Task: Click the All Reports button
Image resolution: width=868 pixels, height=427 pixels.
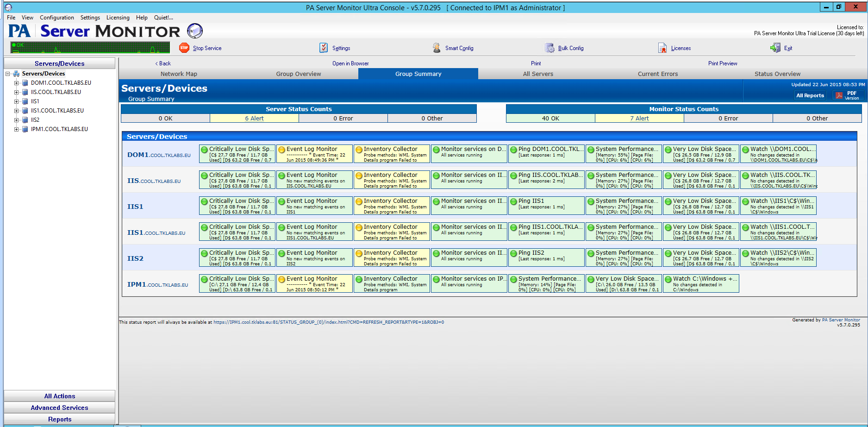Action: [810, 95]
